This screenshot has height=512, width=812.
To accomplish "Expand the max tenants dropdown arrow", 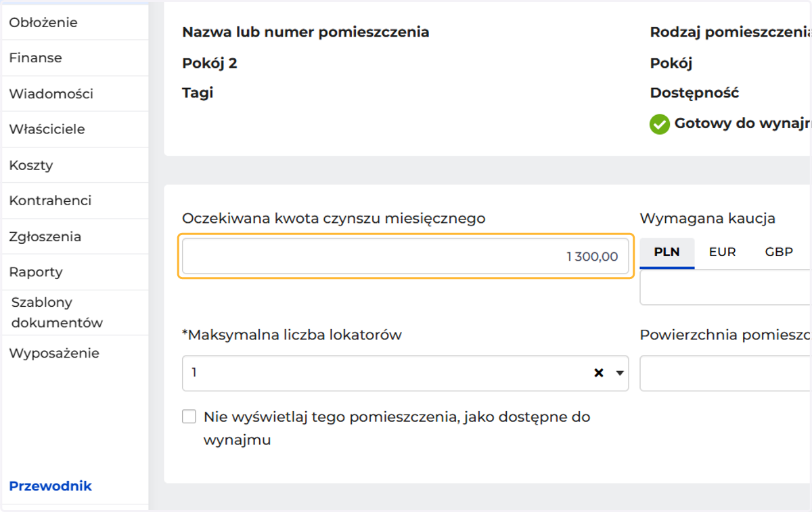I will [x=619, y=373].
